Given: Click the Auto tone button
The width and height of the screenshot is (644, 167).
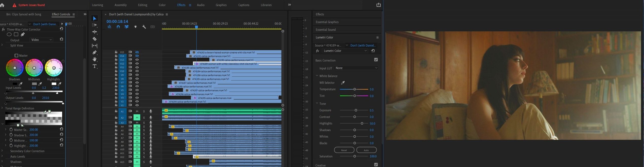Looking at the screenshot, I should point(366,150).
